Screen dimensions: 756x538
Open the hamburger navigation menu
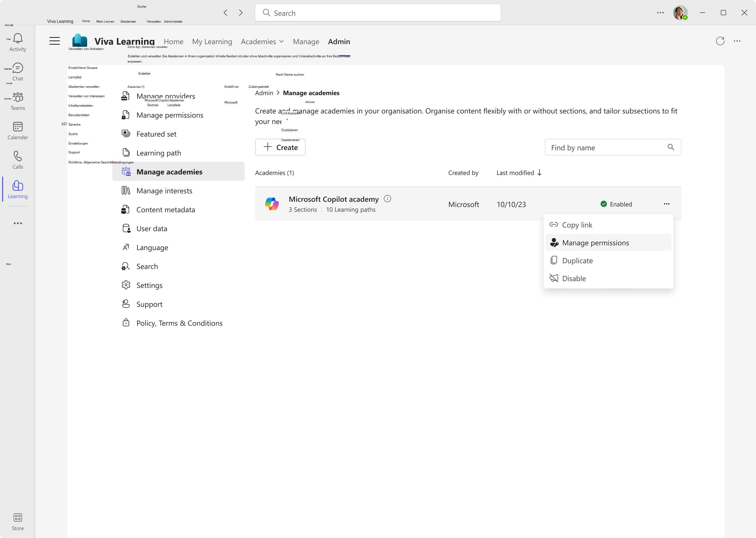coord(54,41)
